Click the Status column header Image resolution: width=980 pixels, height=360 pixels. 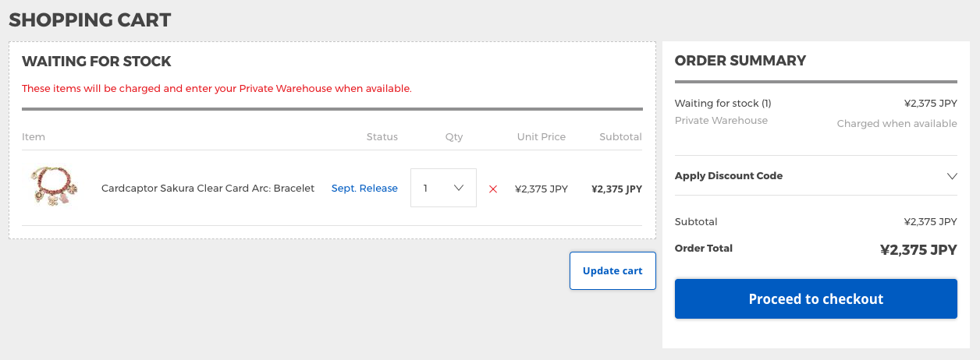(x=382, y=136)
